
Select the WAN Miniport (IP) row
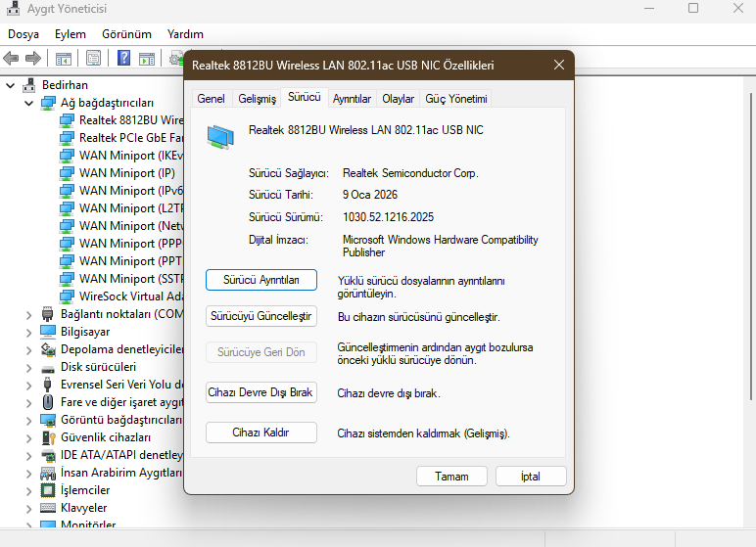118,173
